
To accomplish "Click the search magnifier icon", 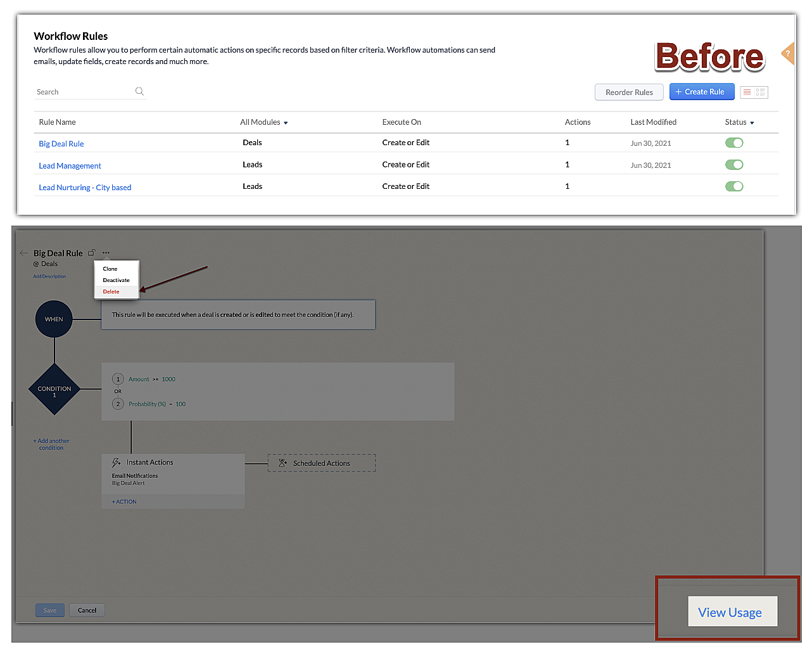I will click(x=139, y=92).
